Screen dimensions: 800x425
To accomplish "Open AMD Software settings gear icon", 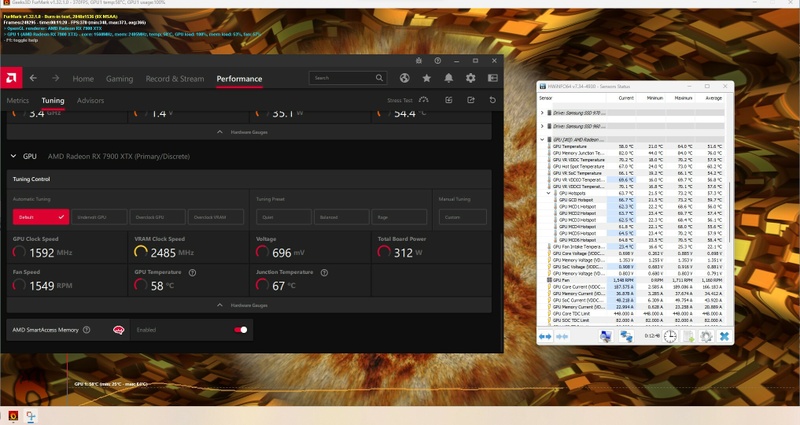I will pos(470,78).
